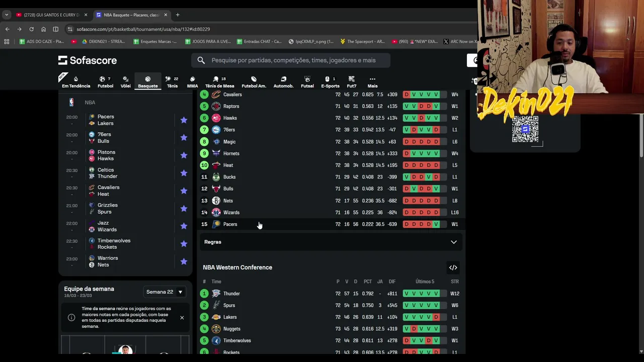This screenshot has width=644, height=362.
Task: Toggle favorite star for Pistons vs Hawks
Action: pos(184,155)
